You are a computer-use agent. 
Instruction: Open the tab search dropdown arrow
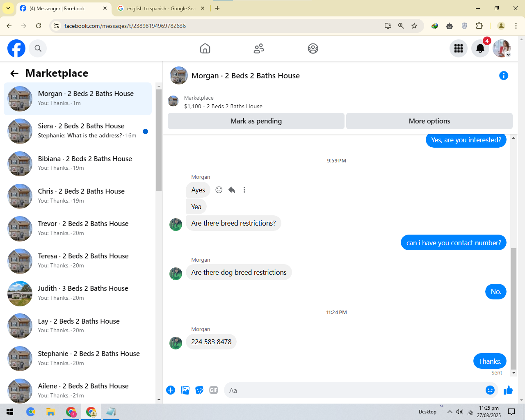pyautogui.click(x=8, y=8)
